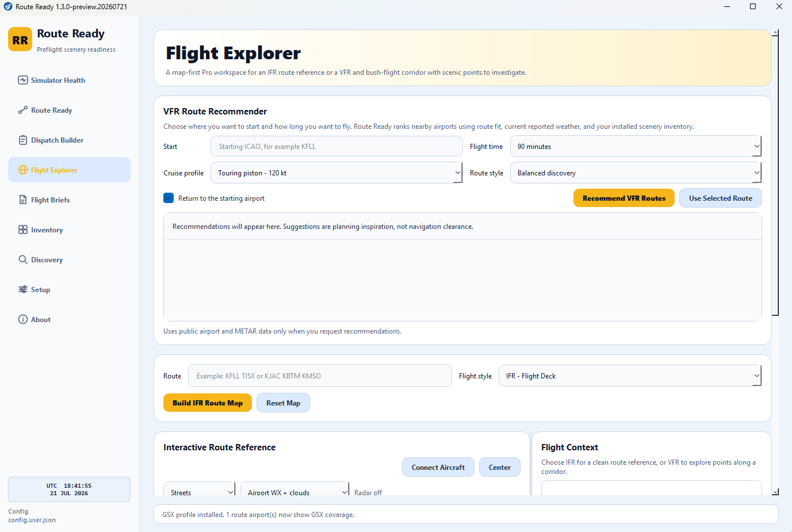Go to the Dispatch Builder section
The height and width of the screenshot is (532, 792).
(x=69, y=140)
